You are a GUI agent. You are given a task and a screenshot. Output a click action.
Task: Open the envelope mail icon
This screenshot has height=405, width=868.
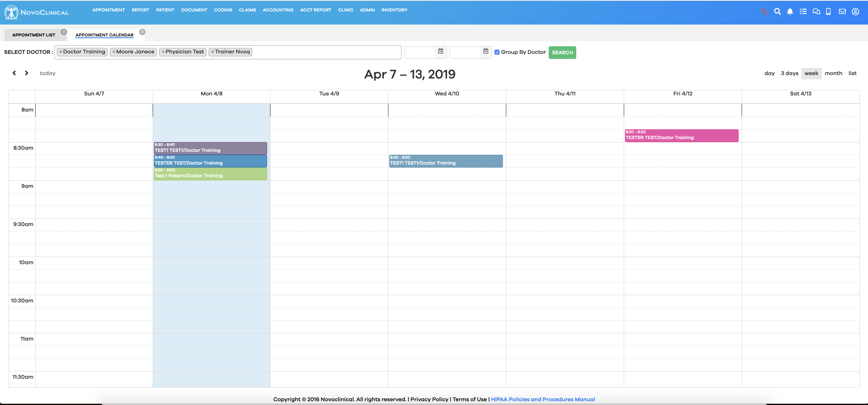[x=842, y=11]
